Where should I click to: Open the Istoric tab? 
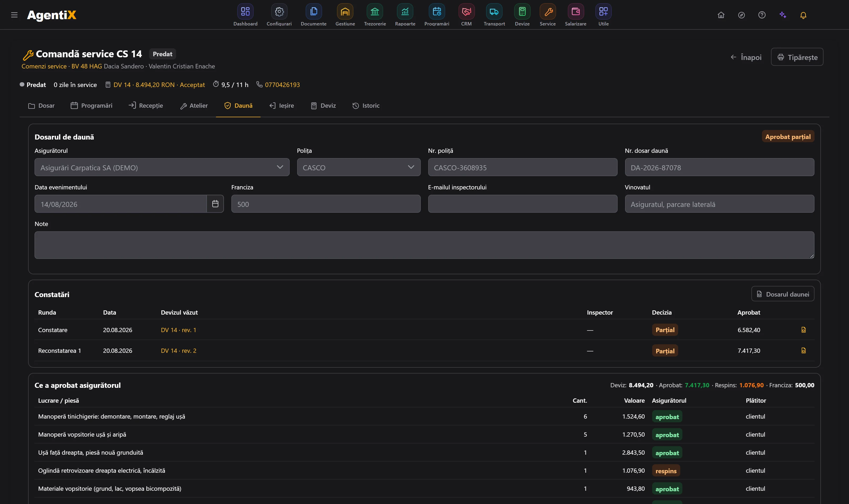coord(366,106)
